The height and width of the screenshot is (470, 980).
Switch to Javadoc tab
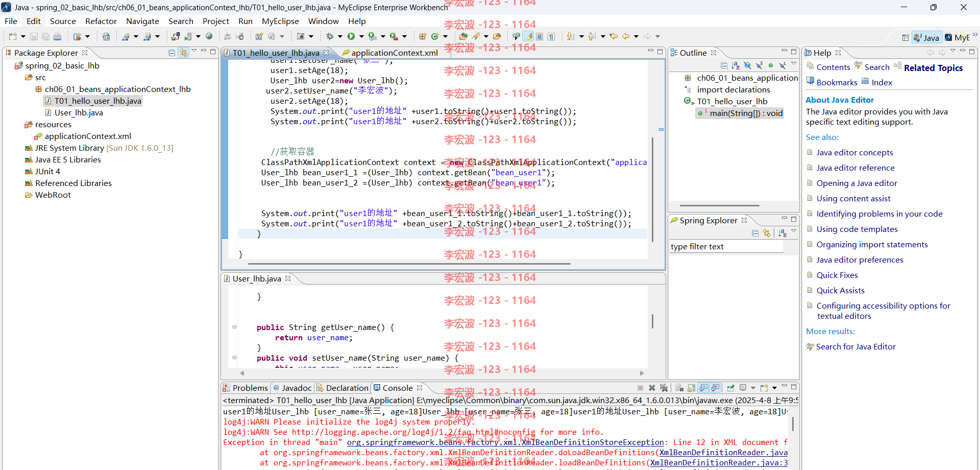click(x=292, y=388)
